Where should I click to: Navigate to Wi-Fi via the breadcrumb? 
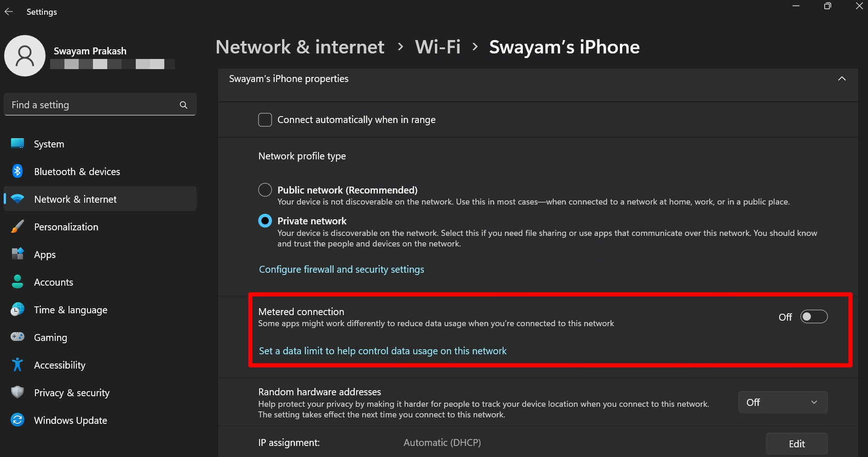pos(437,47)
